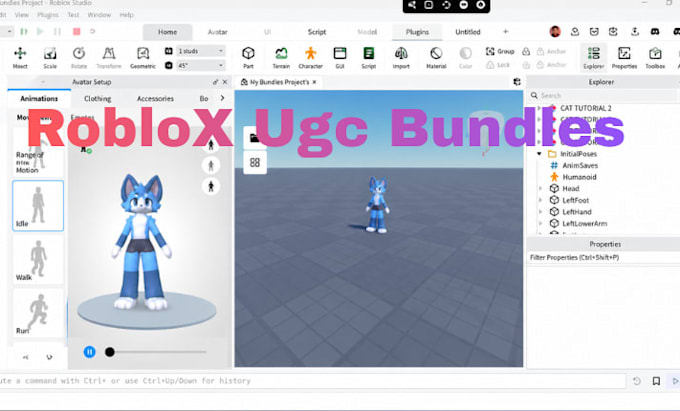The height and width of the screenshot is (411, 680).
Task: Insert a Script from toolbar
Action: [x=369, y=58]
